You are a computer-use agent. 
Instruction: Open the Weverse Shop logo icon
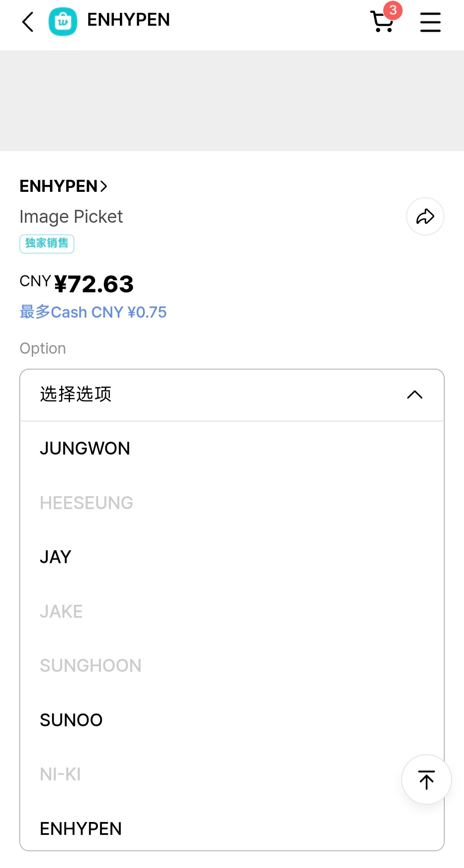(63, 21)
